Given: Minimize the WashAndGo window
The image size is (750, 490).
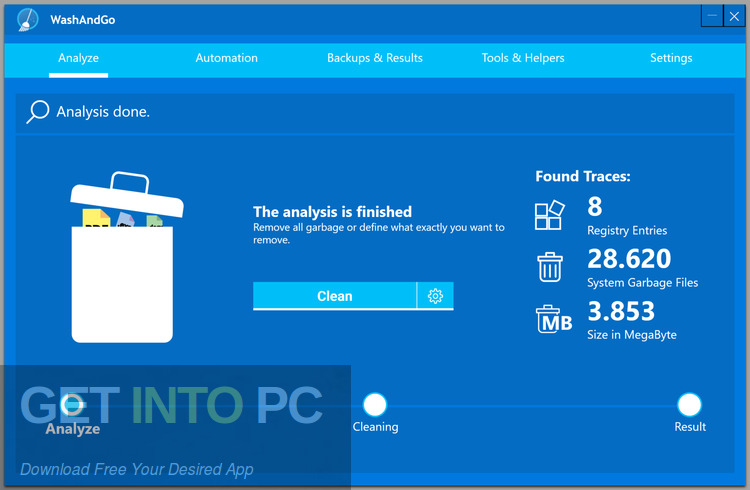Looking at the screenshot, I should pos(712,16).
